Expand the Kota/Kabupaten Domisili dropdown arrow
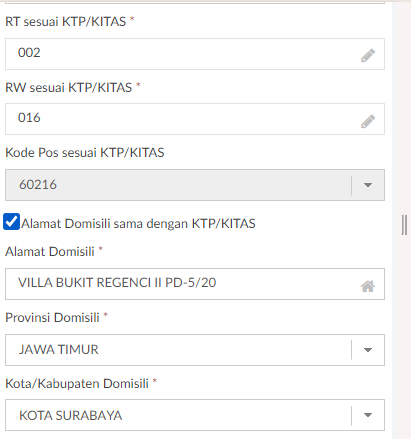Image resolution: width=411 pixels, height=439 pixels. (368, 415)
